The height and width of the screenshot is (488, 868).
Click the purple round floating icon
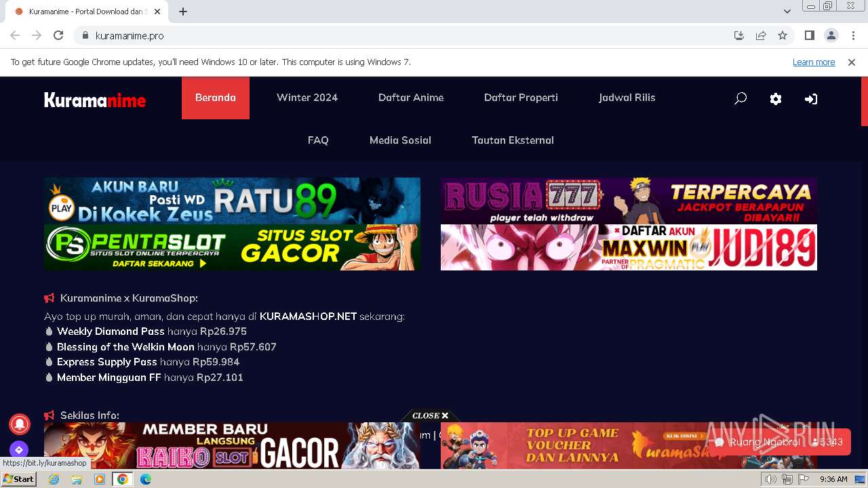(19, 449)
